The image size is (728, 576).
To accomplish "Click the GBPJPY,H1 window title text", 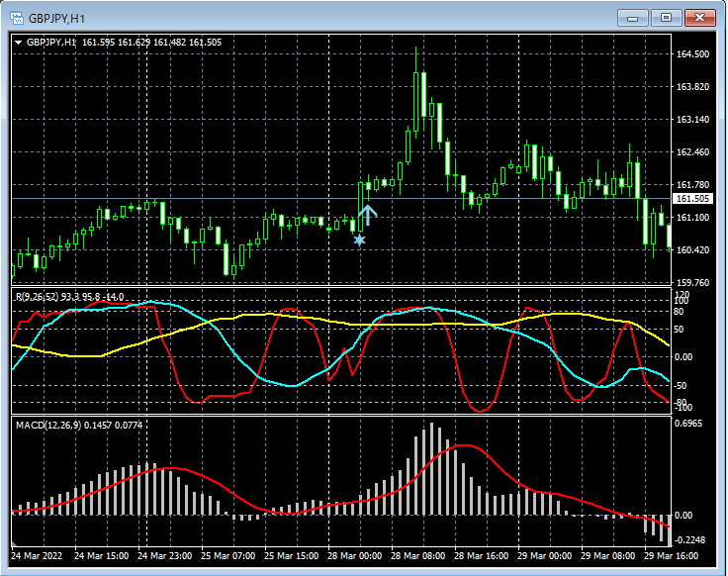I will coord(55,18).
